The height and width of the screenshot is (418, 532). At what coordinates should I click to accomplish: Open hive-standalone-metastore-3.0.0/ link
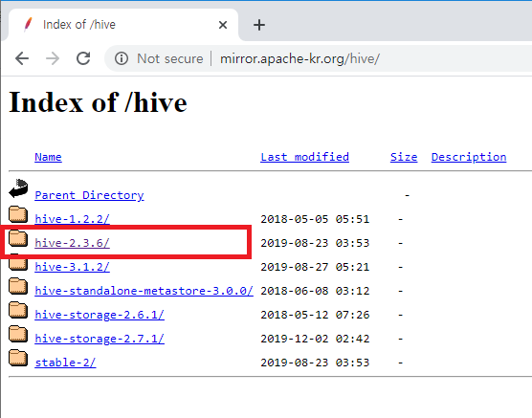coord(144,291)
